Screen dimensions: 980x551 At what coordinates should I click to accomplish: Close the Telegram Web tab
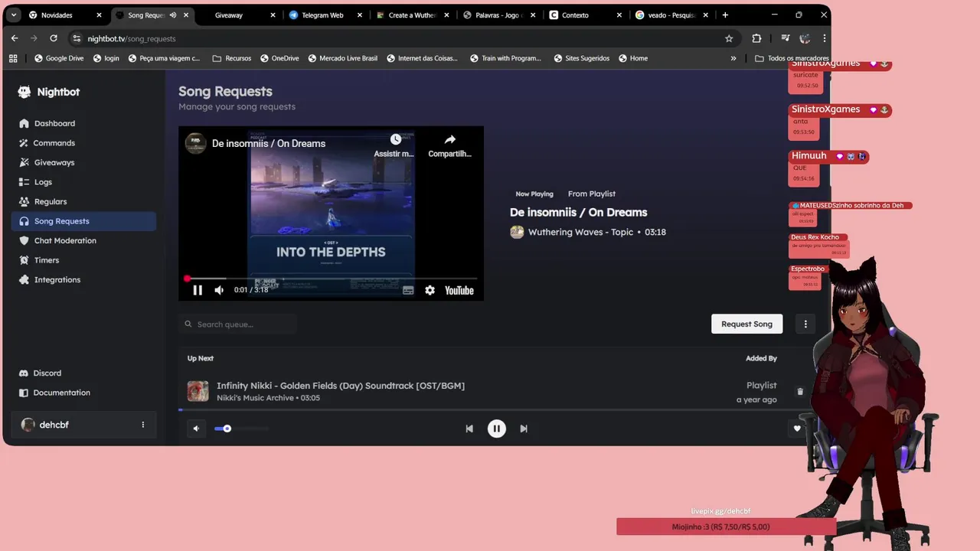click(x=360, y=15)
